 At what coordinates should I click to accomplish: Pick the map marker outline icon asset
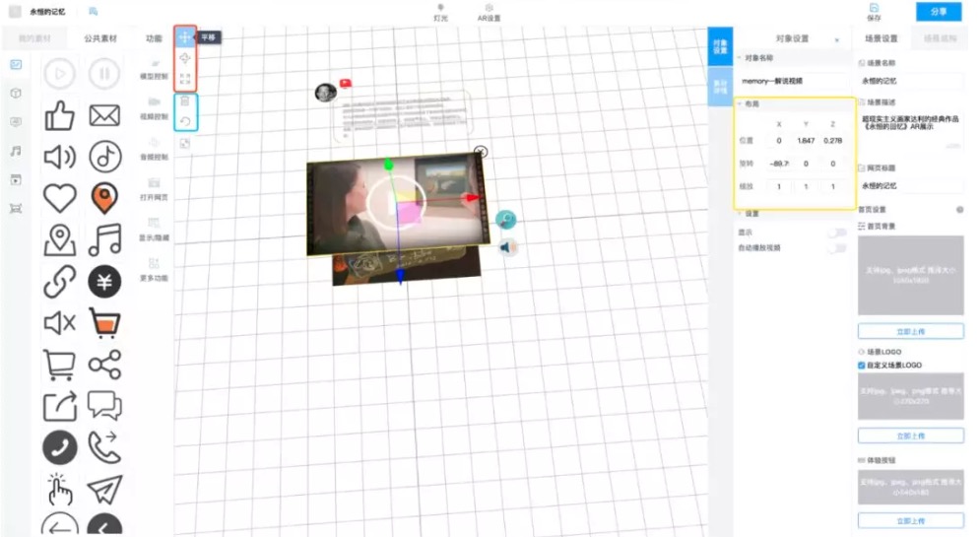click(59, 240)
